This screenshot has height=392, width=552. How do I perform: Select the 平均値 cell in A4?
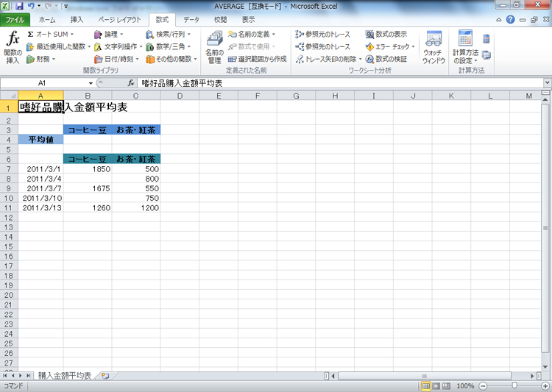40,140
